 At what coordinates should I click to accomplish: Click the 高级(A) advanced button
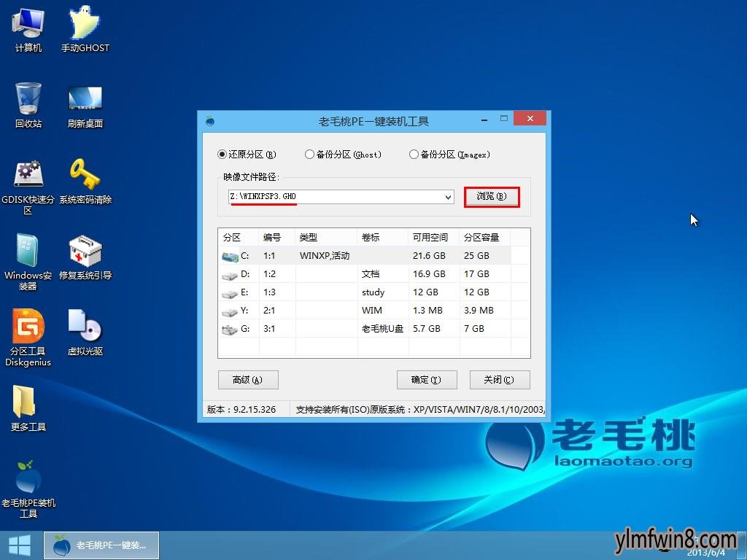(248, 379)
